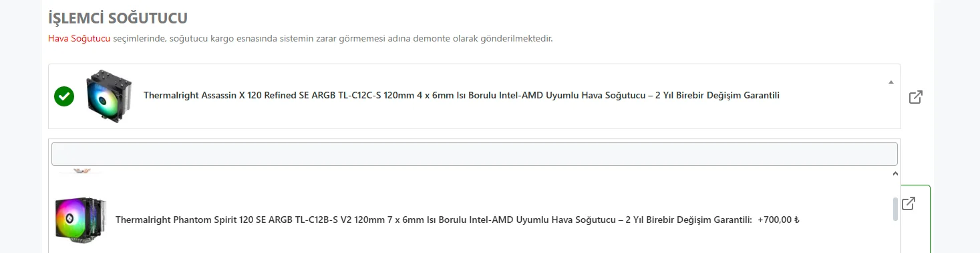Image resolution: width=980 pixels, height=253 pixels.
Task: Click red Hava Soğutucu text
Action: click(79, 39)
